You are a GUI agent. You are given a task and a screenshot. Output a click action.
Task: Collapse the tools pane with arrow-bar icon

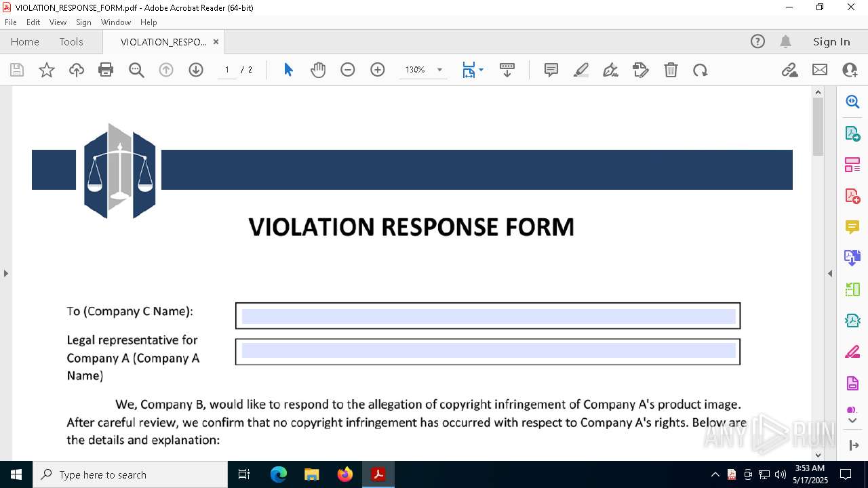tap(852, 445)
